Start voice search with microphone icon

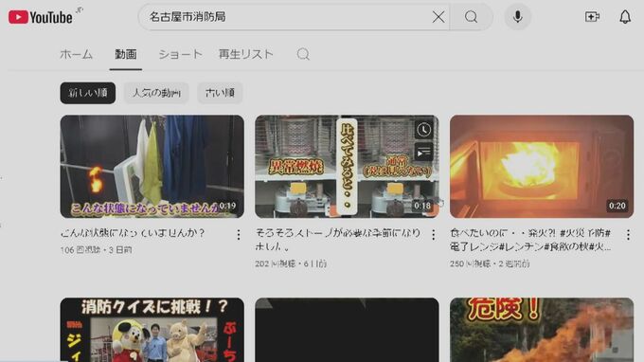(x=517, y=17)
